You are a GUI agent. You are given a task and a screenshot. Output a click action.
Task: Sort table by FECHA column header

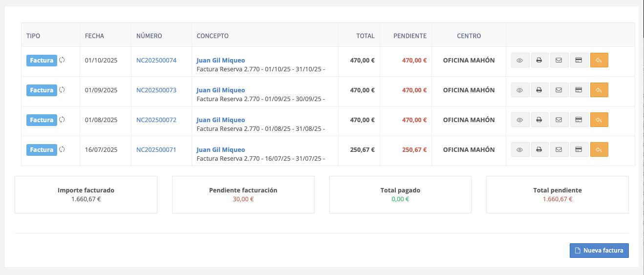94,36
